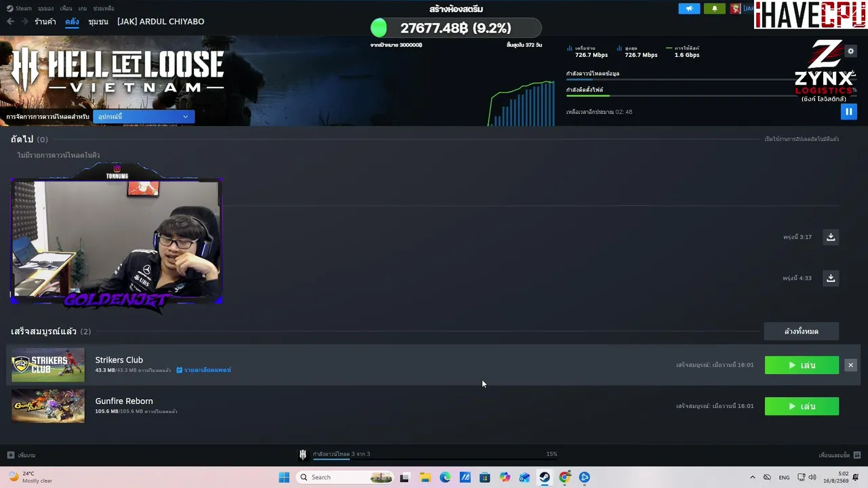Open the ช่วยเหลือ (Help) menu
The width and height of the screenshot is (868, 488).
pyautogui.click(x=104, y=8)
